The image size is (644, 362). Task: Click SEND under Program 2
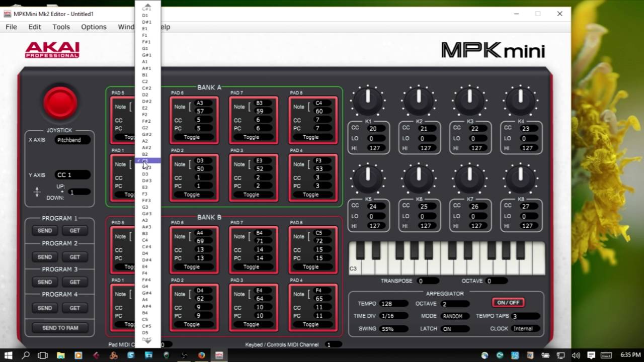click(x=45, y=257)
